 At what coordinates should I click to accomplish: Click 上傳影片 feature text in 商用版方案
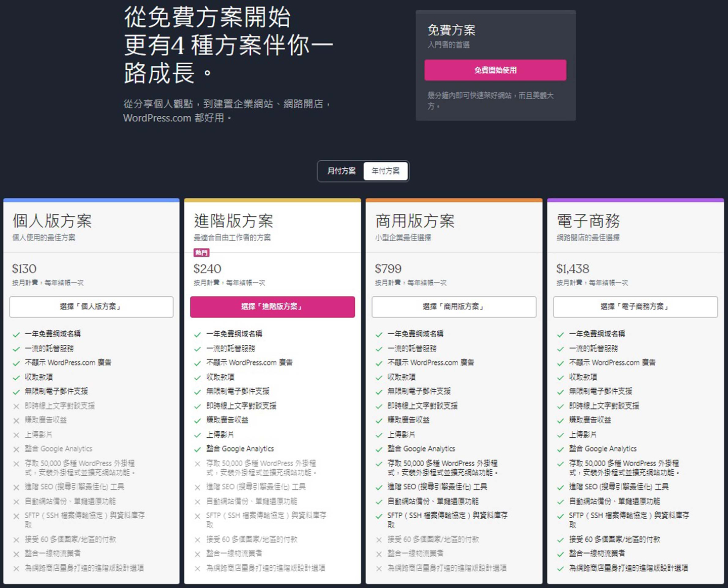[401, 434]
